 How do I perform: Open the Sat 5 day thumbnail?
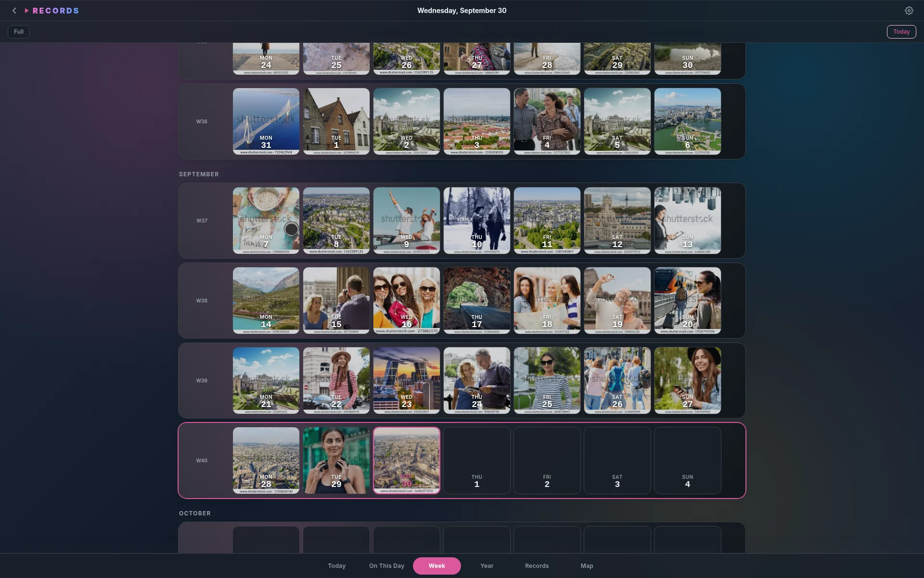617,121
